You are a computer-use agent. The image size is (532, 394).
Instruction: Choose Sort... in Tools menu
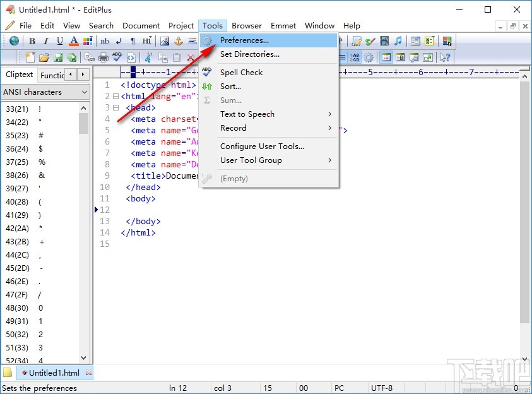click(268, 87)
